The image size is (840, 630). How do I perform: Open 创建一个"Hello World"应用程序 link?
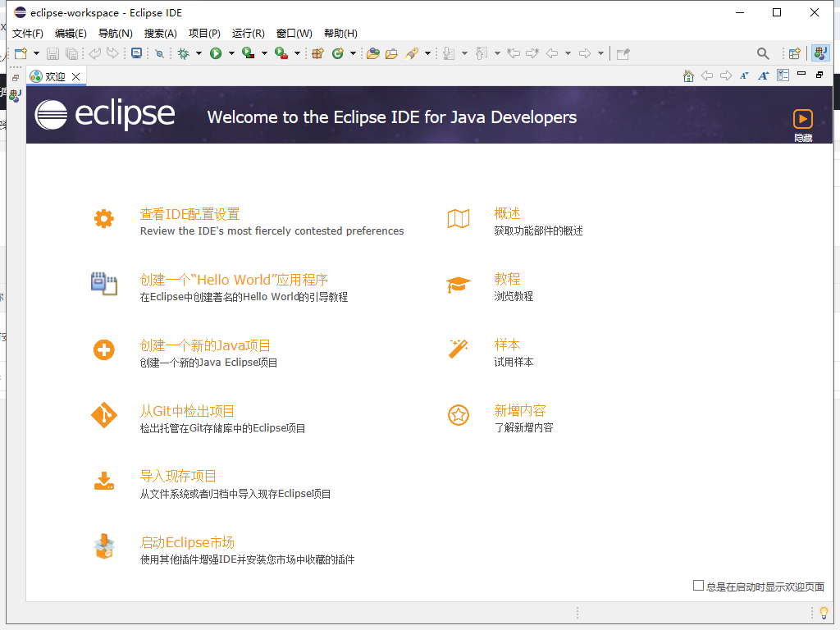point(234,281)
